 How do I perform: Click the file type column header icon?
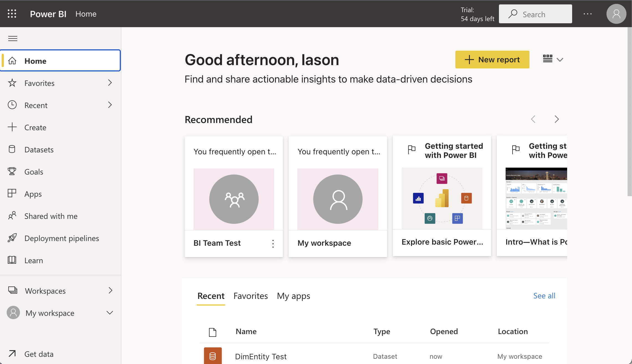click(213, 332)
